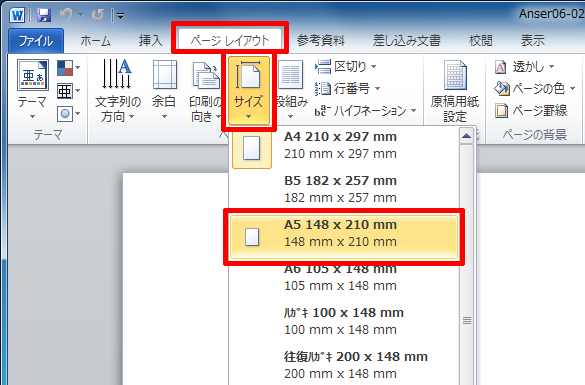Open the ファイル tab
The image size is (585, 385).
pos(36,40)
